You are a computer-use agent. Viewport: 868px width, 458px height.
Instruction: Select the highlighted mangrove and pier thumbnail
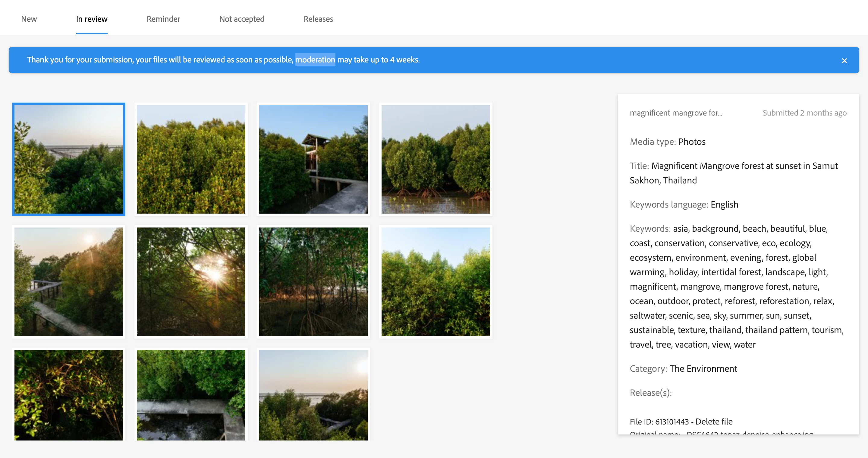click(69, 159)
